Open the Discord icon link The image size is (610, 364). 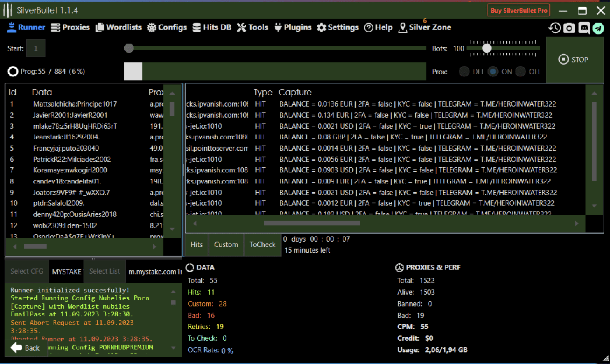(584, 28)
